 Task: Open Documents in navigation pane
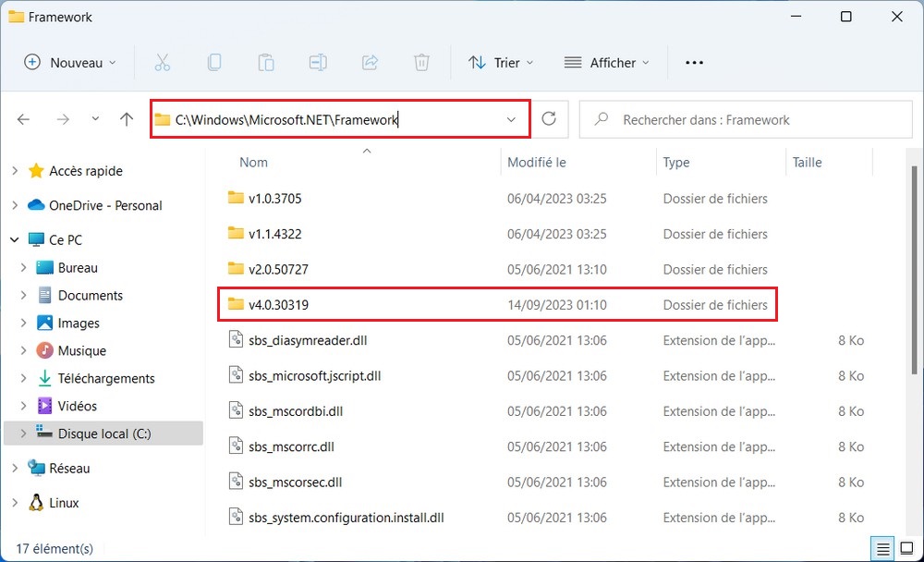coord(91,296)
